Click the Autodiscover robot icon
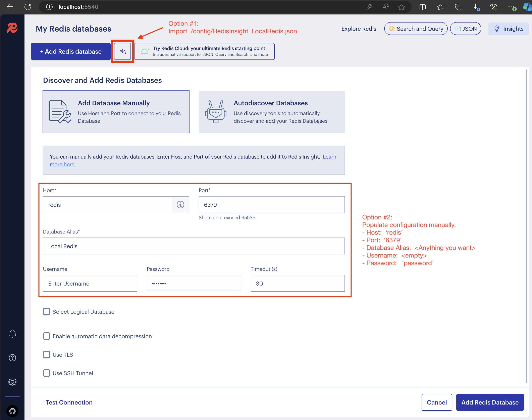The height and width of the screenshot is (420, 532). 216,112
